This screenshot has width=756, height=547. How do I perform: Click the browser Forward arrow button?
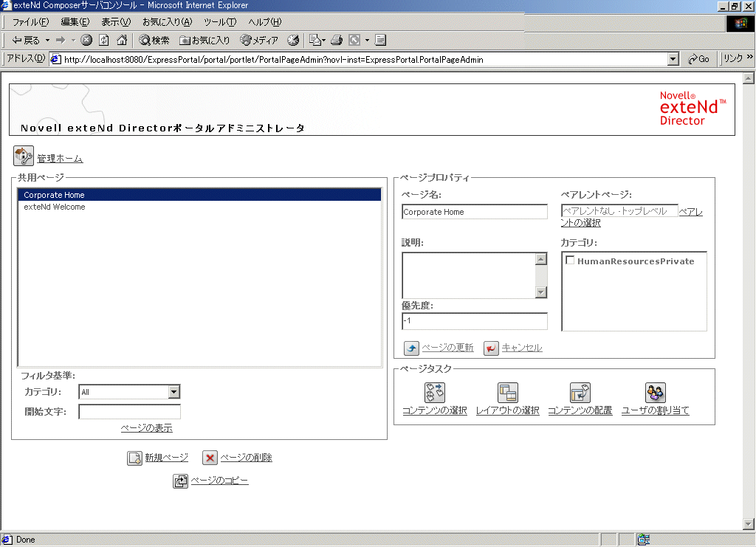pyautogui.click(x=61, y=40)
